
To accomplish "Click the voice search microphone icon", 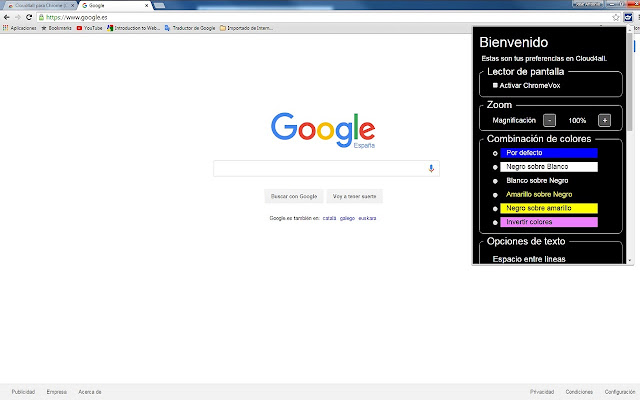I will 431,168.
